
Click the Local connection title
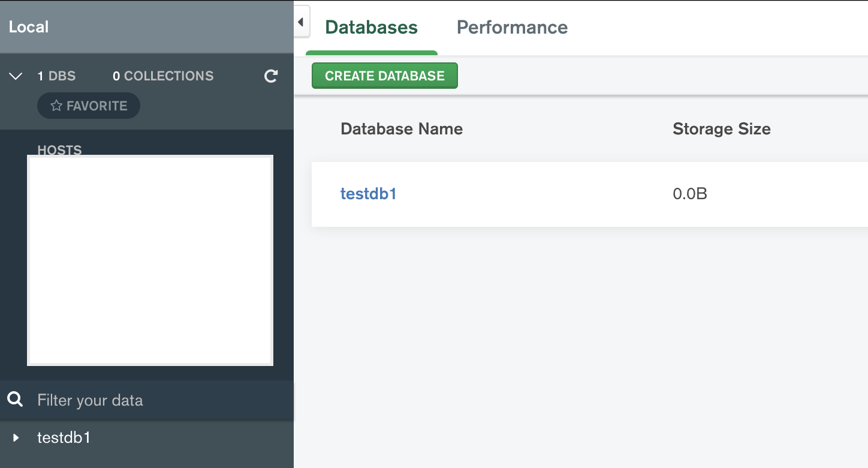pyautogui.click(x=29, y=26)
